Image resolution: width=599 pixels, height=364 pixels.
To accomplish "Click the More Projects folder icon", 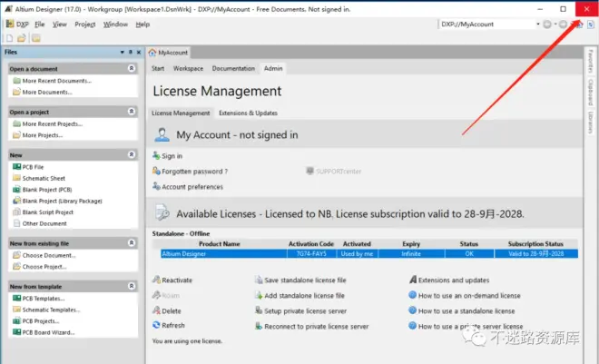I will click(16, 135).
